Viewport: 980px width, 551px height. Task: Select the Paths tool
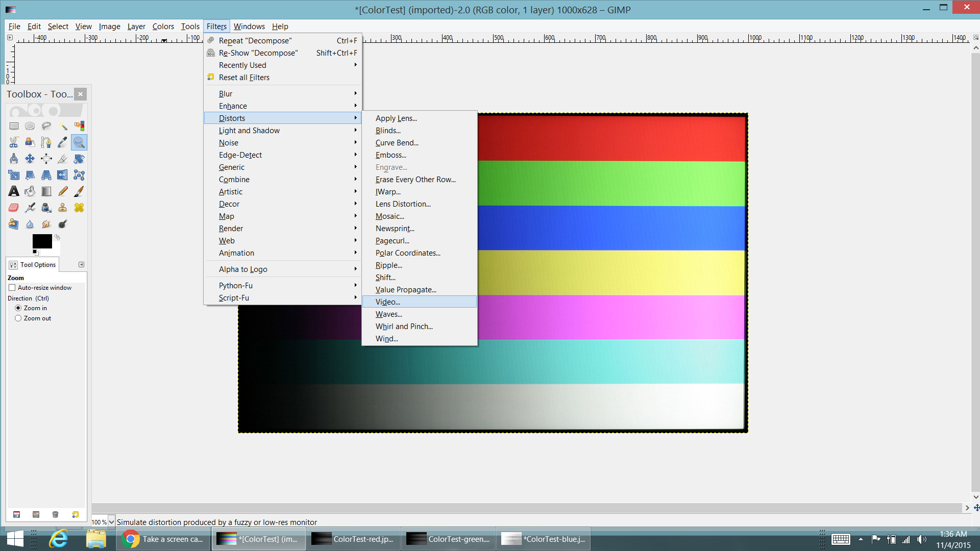pos(46,142)
